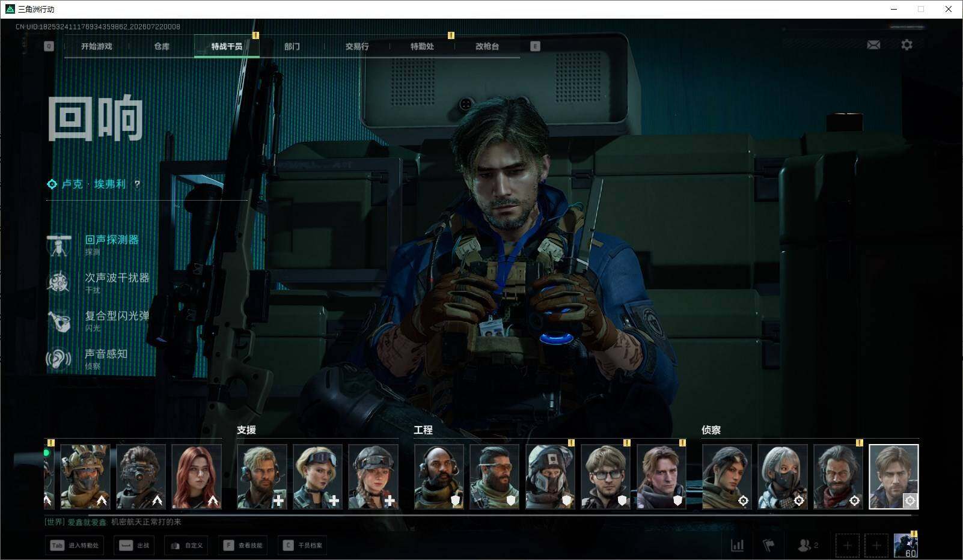
Task: Select the 次声波干扰器 skill icon
Action: (59, 282)
